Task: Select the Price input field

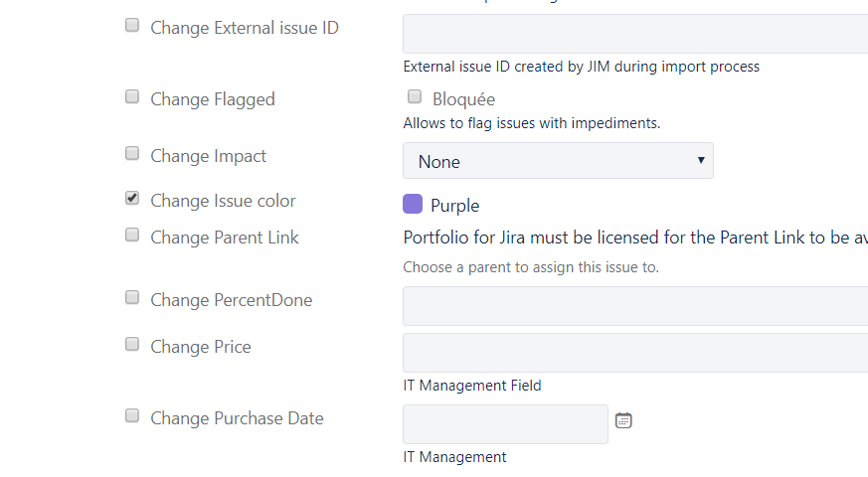Action: coord(635,353)
